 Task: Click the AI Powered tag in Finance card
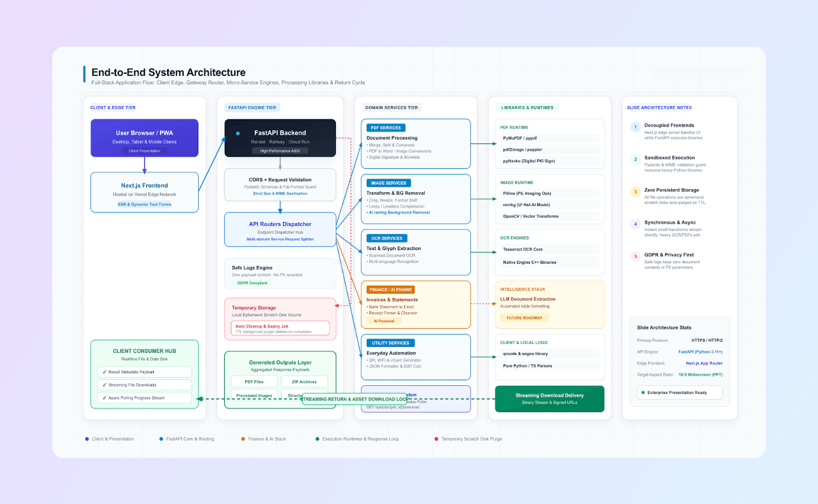[384, 321]
